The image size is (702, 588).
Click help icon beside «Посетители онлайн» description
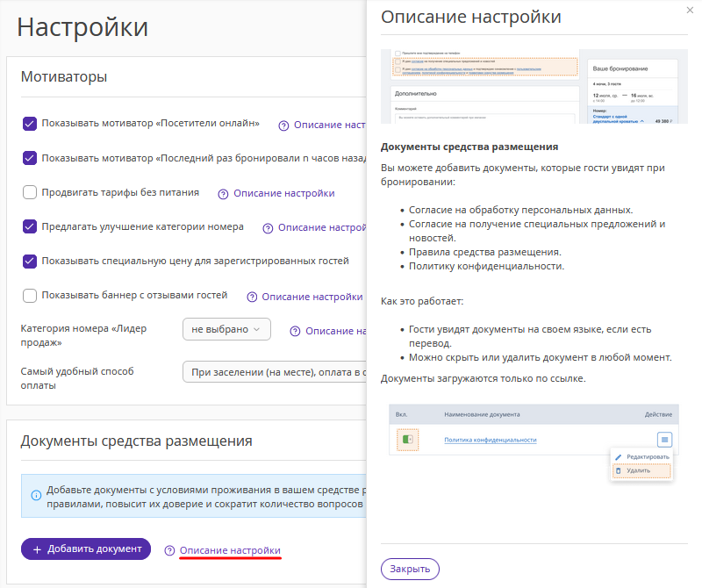pos(283,125)
